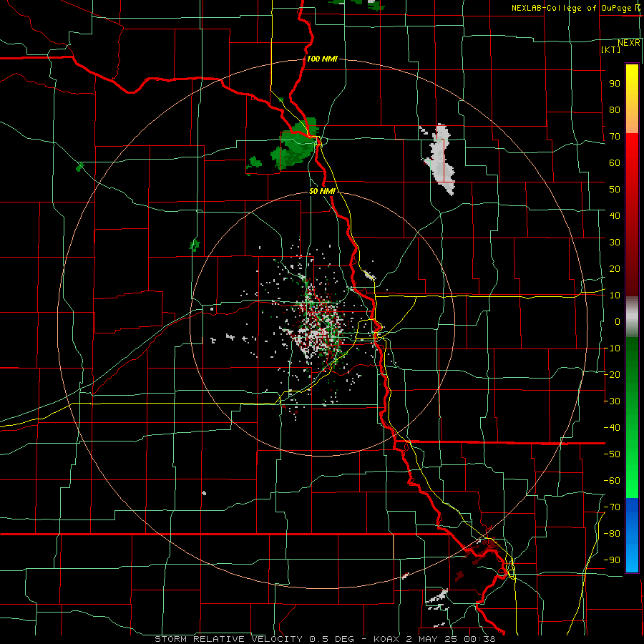Click the -50 scale label
Screen dimensions: 644x644
click(612, 454)
